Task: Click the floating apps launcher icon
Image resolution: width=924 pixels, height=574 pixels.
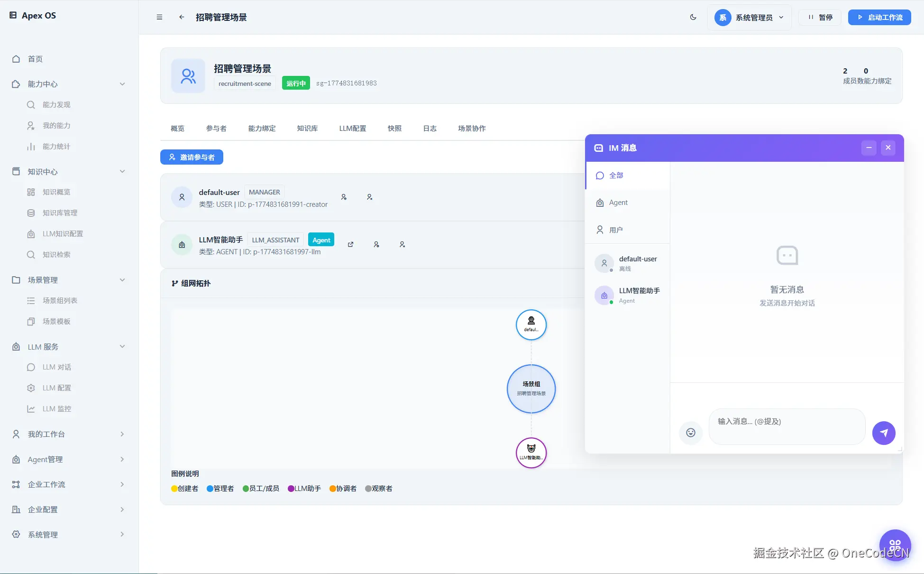Action: pos(895,545)
